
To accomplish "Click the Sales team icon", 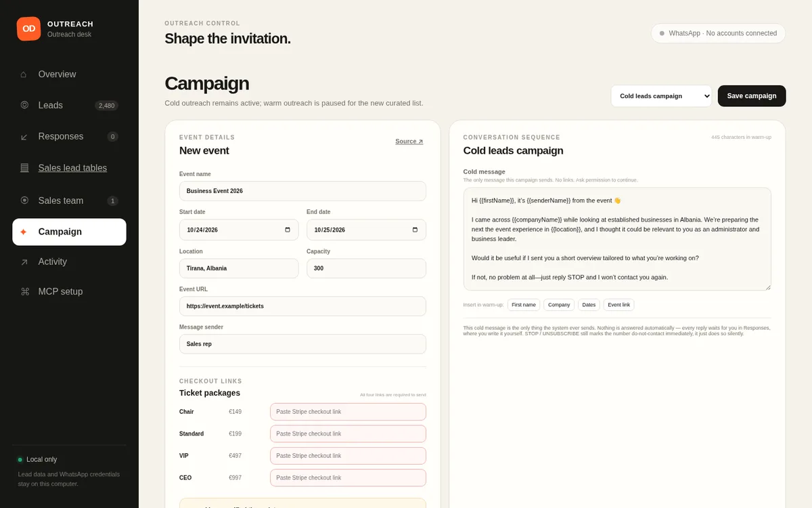I will pyautogui.click(x=24, y=200).
